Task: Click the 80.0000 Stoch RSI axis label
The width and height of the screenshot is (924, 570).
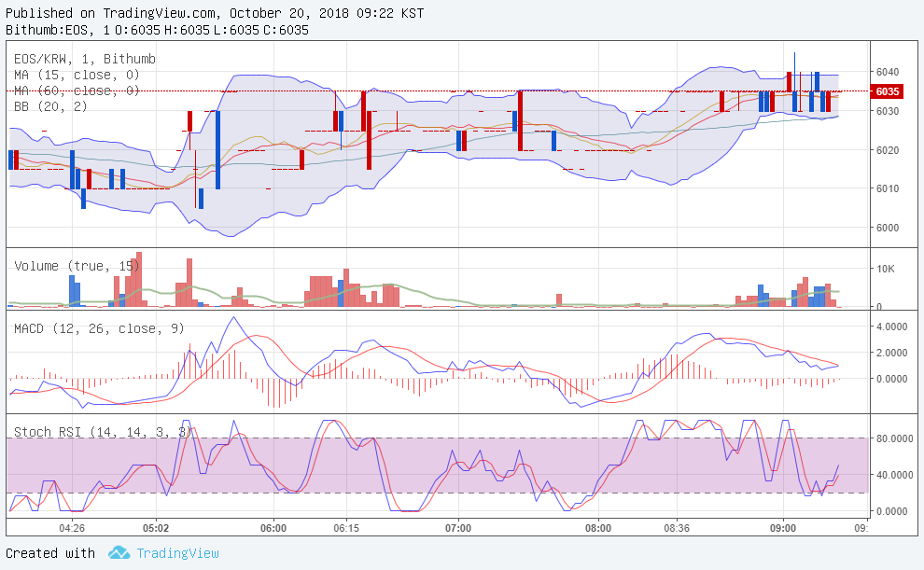Action: 894,438
